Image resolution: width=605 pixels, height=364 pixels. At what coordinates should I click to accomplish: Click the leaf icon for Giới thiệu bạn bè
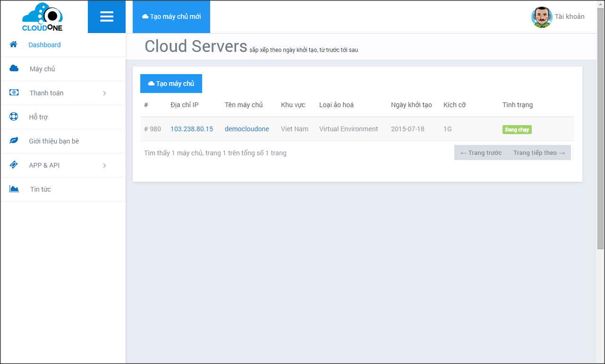coord(14,141)
